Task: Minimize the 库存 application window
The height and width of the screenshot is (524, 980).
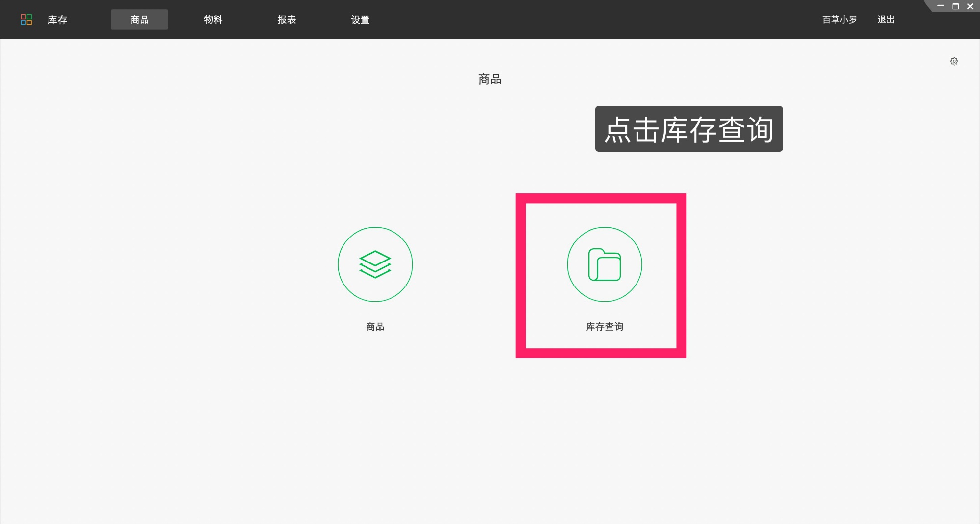Action: coord(940,6)
